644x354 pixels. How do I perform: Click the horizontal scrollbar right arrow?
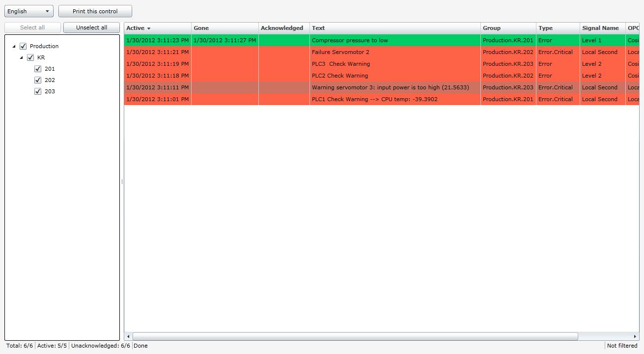tap(635, 336)
